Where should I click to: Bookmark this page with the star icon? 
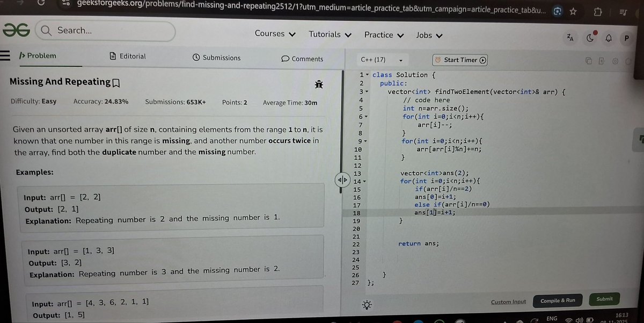pos(573,11)
